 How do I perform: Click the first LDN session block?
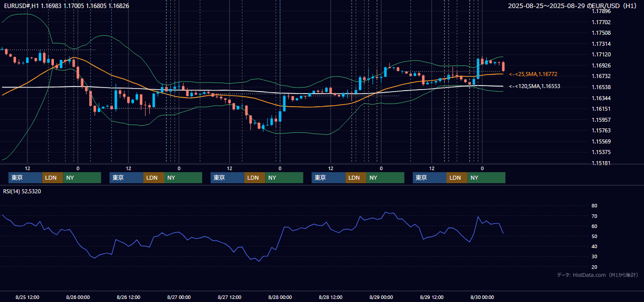click(x=52, y=178)
